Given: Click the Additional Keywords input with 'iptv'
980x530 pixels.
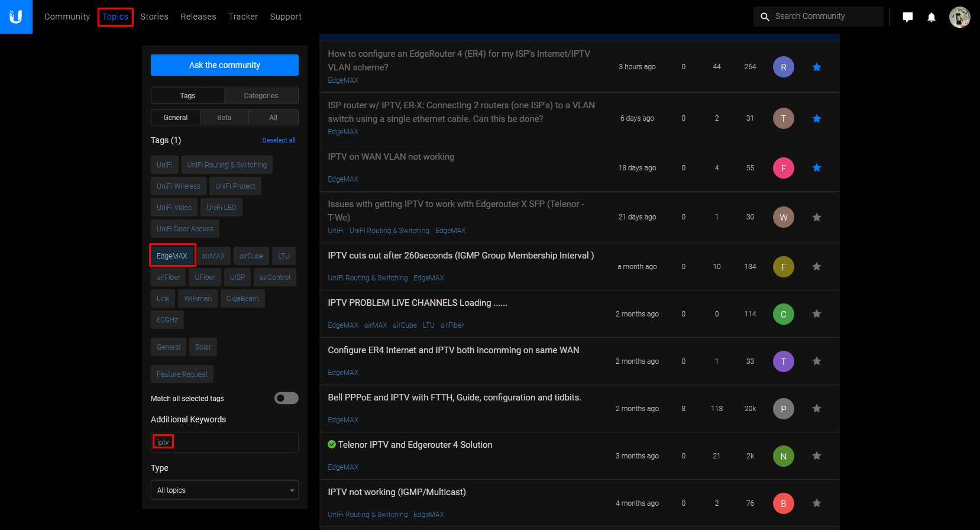Looking at the screenshot, I should click(x=225, y=442).
